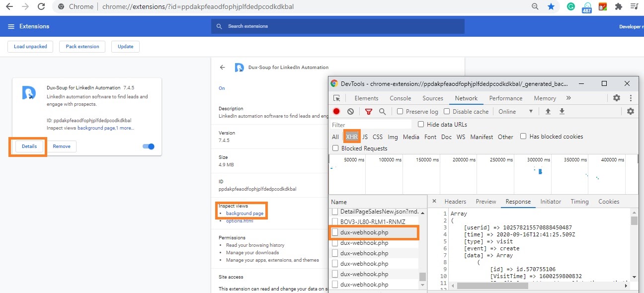Open the extension icon with 487 badge
This screenshot has height=293, width=644.
(x=587, y=7)
